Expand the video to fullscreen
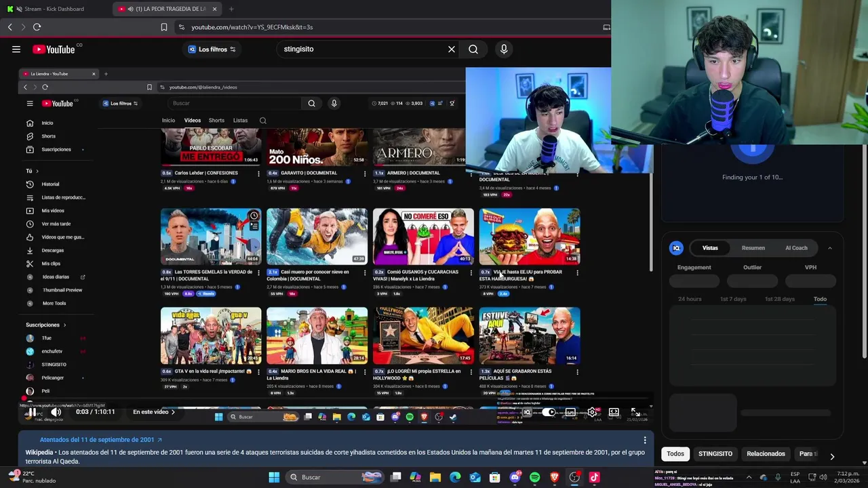868x488 pixels. (635, 412)
